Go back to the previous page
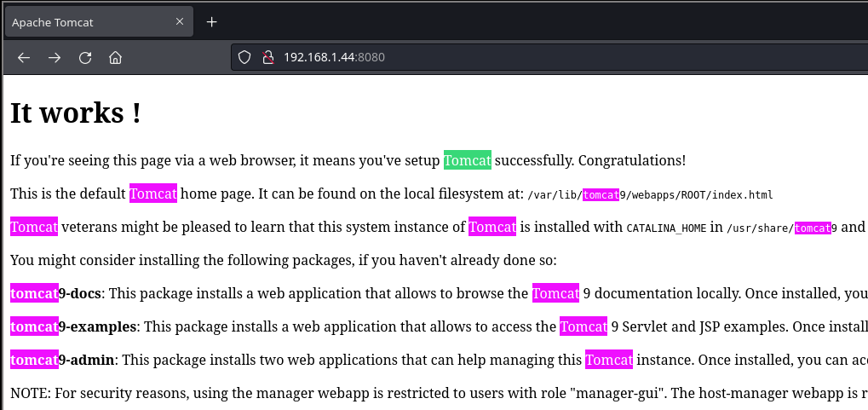The width and height of the screenshot is (868, 410). (x=24, y=58)
